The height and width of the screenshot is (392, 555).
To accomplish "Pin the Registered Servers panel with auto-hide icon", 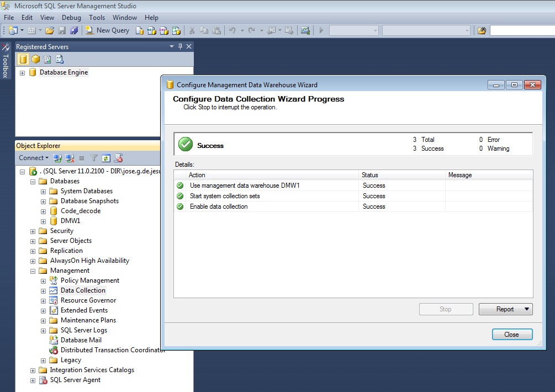I will click(x=180, y=46).
